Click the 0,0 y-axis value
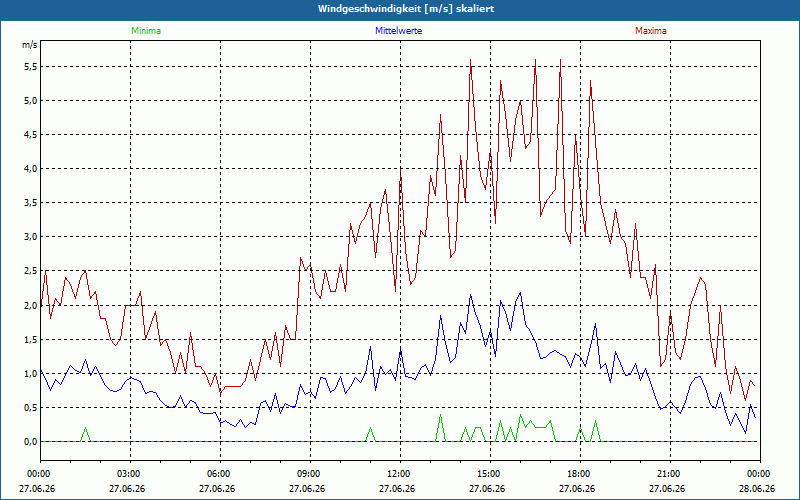The height and width of the screenshot is (500, 800). click(x=31, y=442)
